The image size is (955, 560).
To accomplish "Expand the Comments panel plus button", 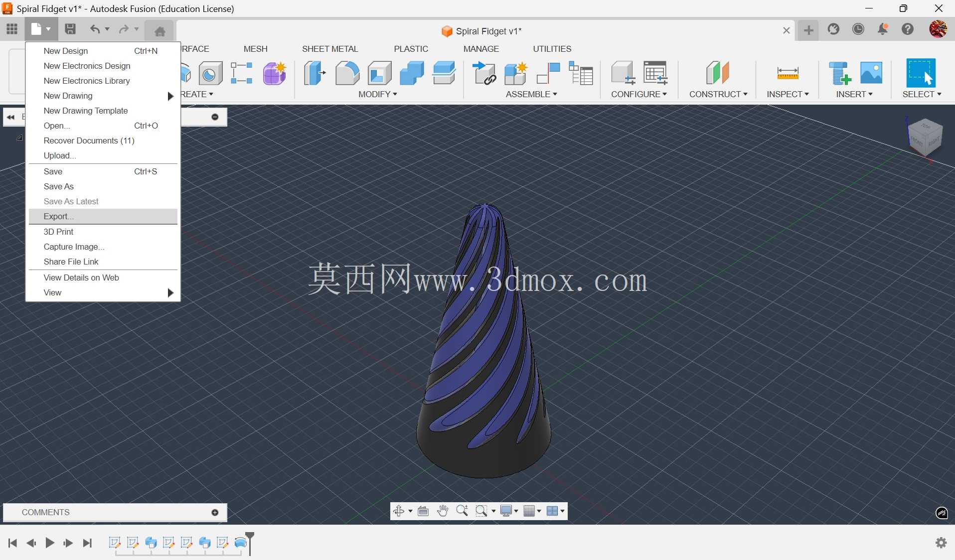I will (215, 513).
